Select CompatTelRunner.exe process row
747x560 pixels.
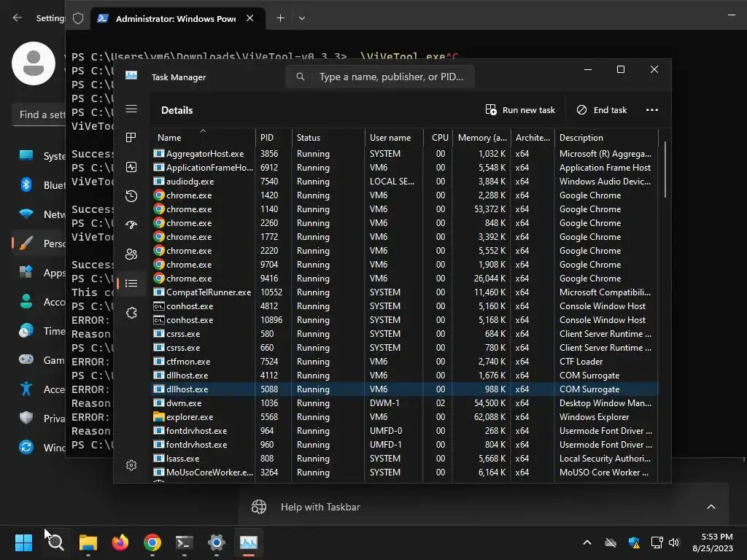pyautogui.click(x=404, y=292)
